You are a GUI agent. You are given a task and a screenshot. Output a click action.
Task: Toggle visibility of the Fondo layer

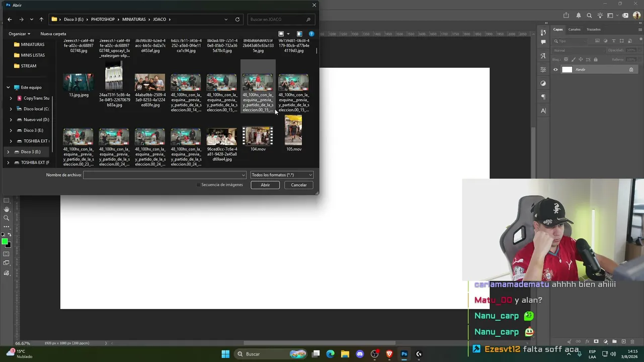point(555,69)
